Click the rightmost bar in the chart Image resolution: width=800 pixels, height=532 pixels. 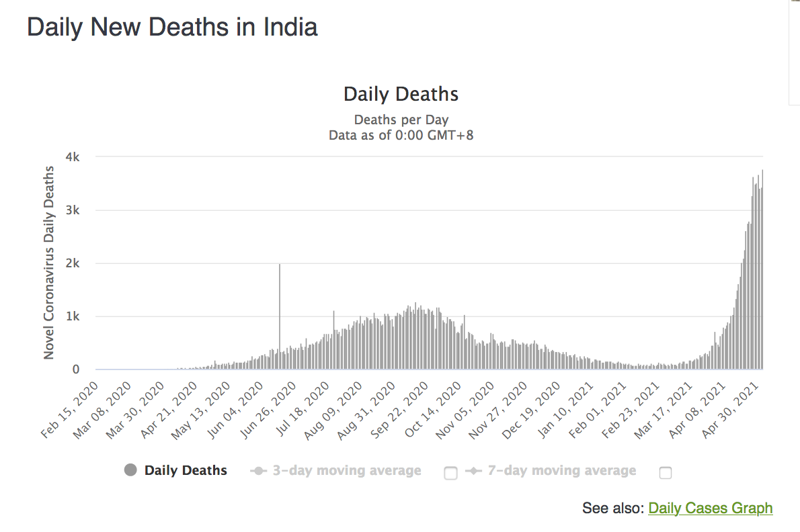[762, 269]
